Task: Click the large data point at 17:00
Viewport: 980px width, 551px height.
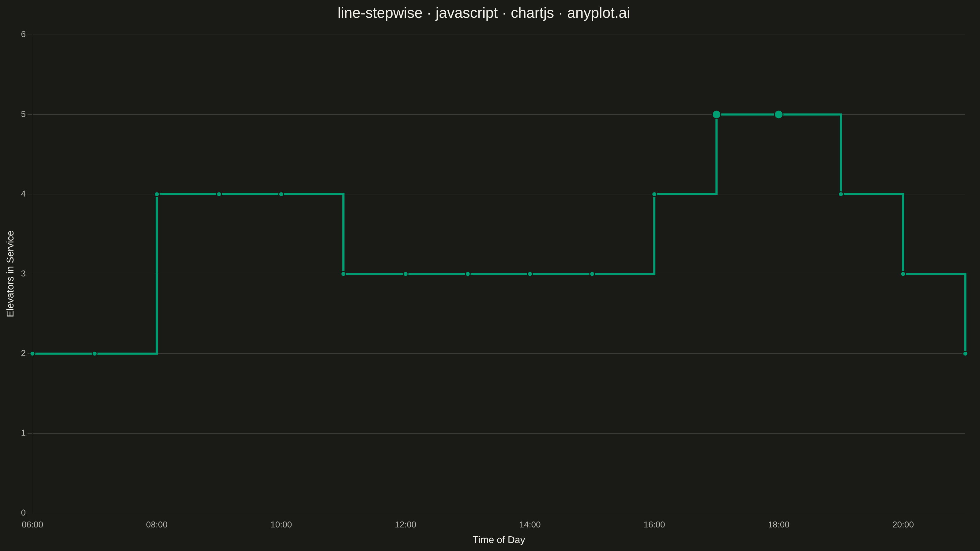Action: 716,114
